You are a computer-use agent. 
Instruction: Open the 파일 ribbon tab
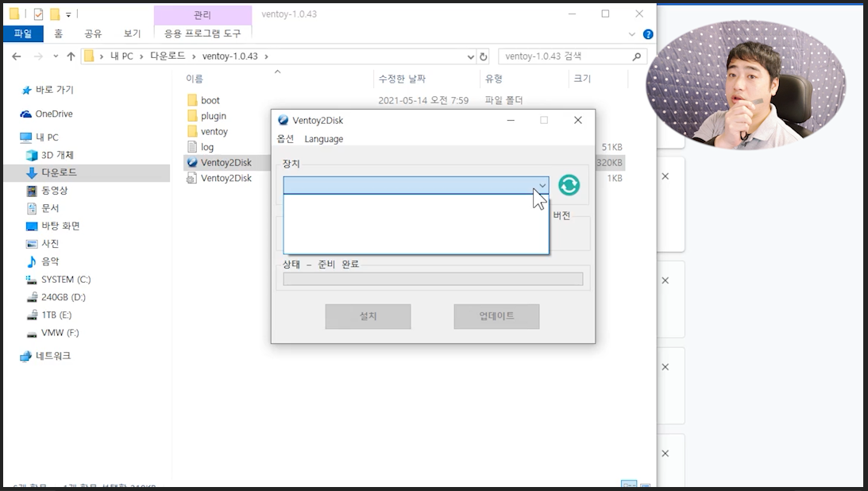(x=23, y=33)
